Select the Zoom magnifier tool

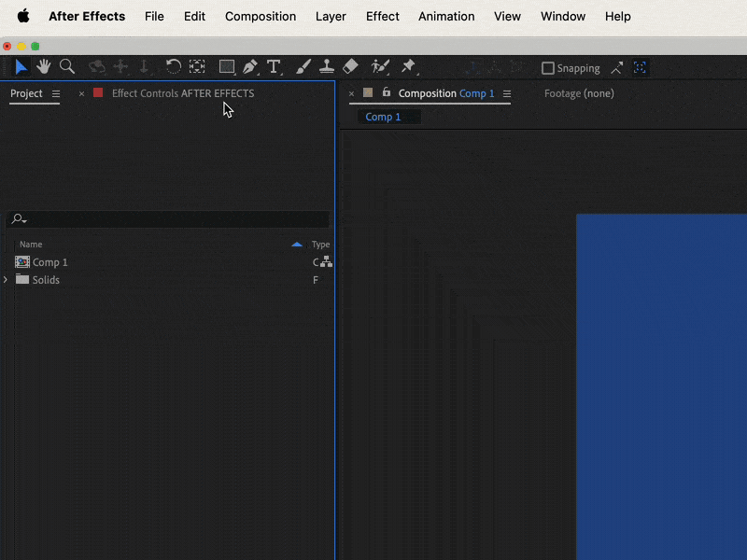click(x=67, y=67)
